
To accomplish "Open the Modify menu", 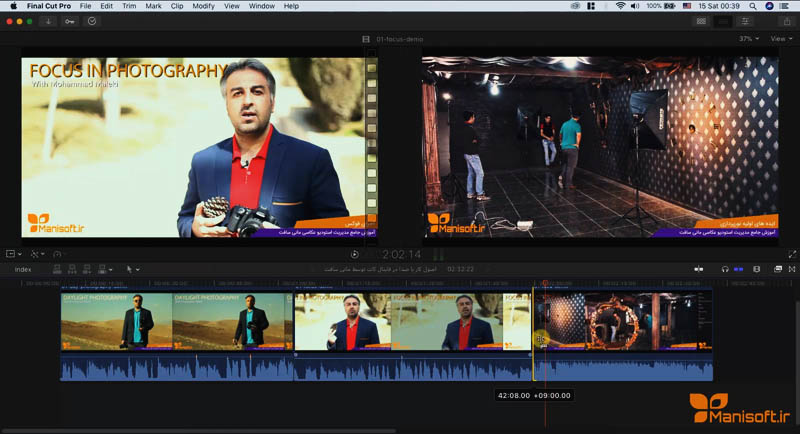I will coord(203,6).
